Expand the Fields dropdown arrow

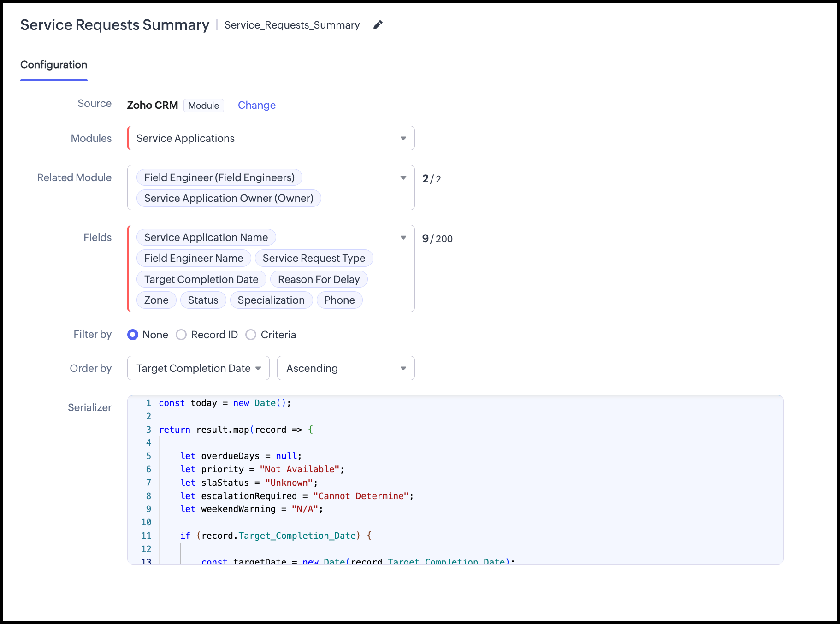pos(403,237)
